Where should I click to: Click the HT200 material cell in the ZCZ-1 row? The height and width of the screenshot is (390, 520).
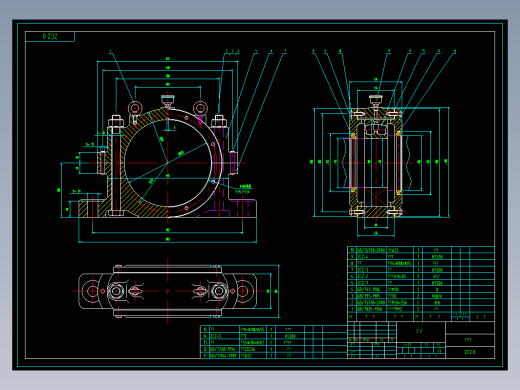pos(437,283)
